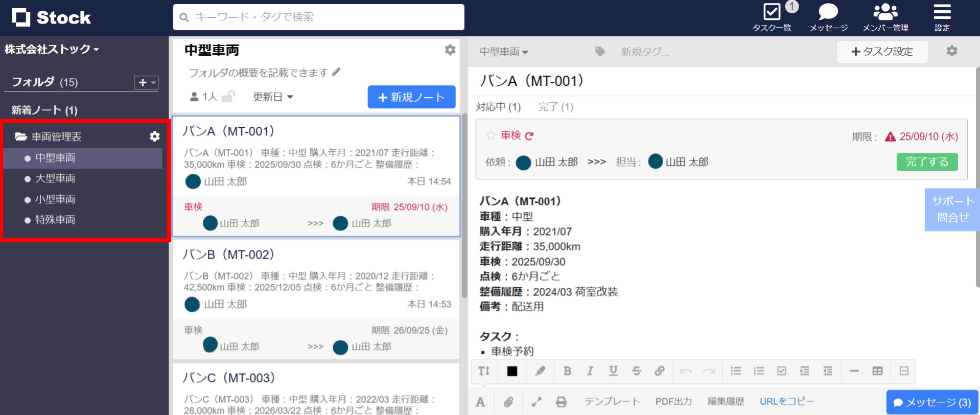Open the text size tool in editor toolbar
This screenshot has height=415, width=980.
click(484, 371)
